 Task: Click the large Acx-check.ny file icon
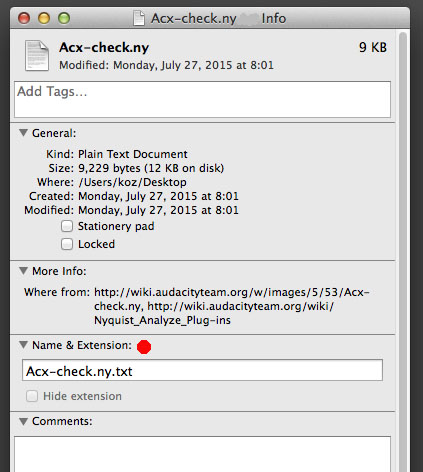click(x=37, y=55)
